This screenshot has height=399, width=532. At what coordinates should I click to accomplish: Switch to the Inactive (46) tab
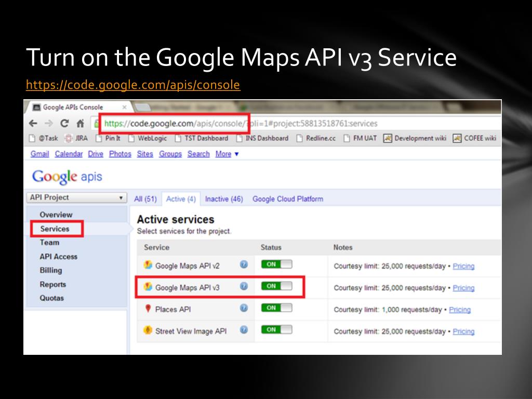(224, 199)
